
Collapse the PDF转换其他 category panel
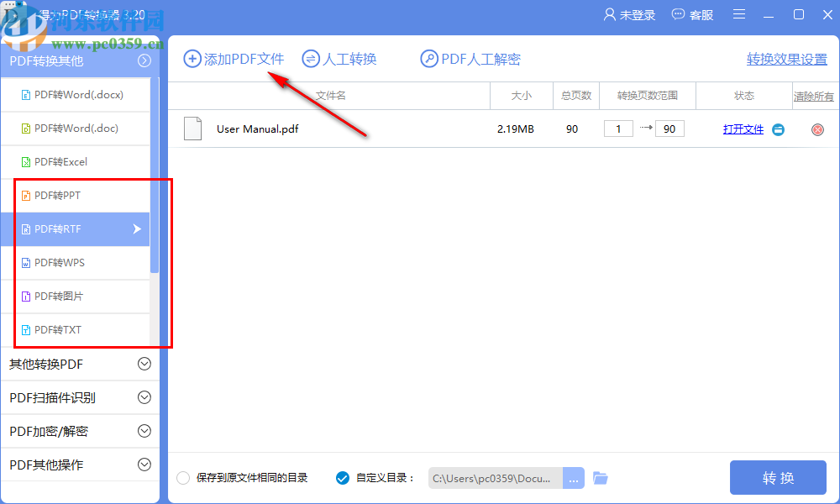coord(144,60)
